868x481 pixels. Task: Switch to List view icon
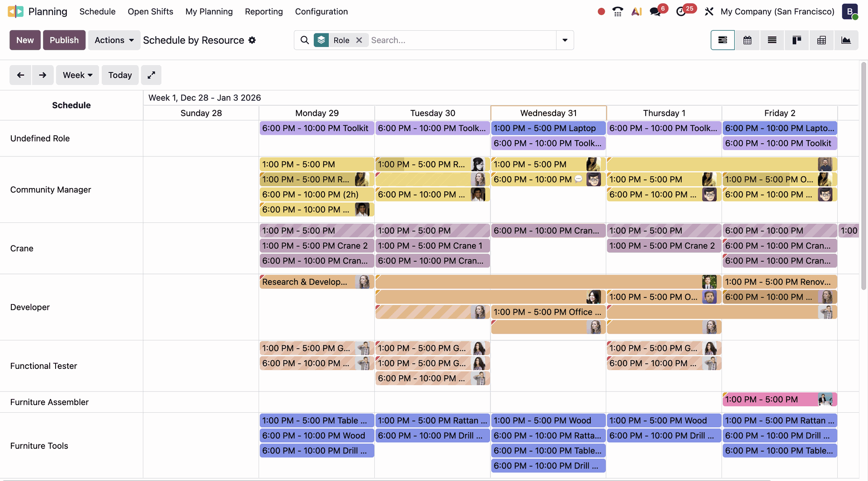[772, 40]
